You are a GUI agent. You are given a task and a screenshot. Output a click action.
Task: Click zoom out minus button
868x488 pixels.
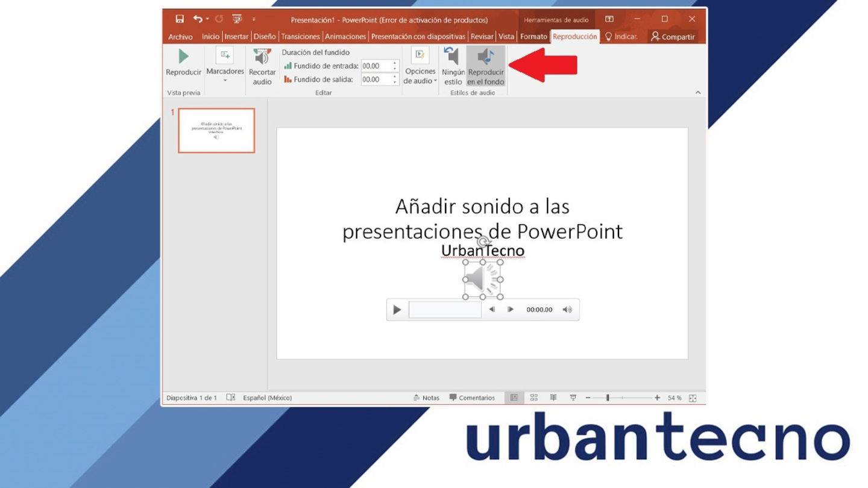[588, 398]
